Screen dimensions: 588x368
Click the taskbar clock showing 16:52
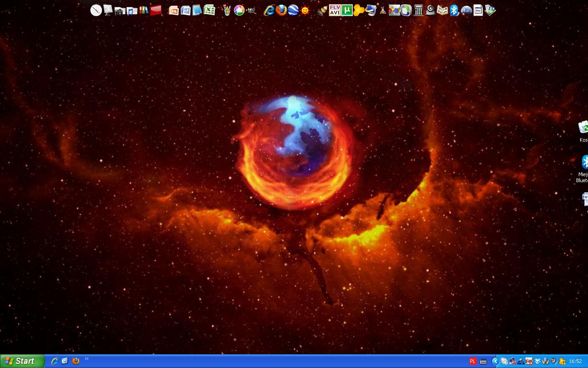(575, 361)
